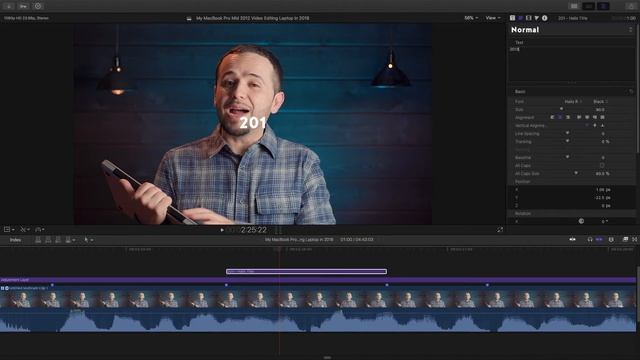Open the Select arrow tool dropdown

point(88,240)
